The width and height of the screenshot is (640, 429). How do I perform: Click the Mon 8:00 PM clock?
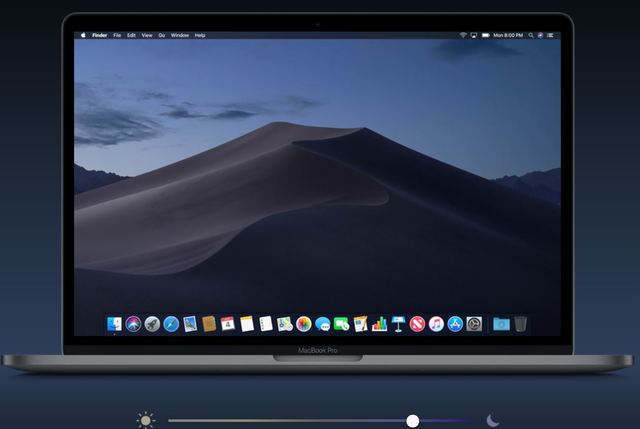pos(508,35)
